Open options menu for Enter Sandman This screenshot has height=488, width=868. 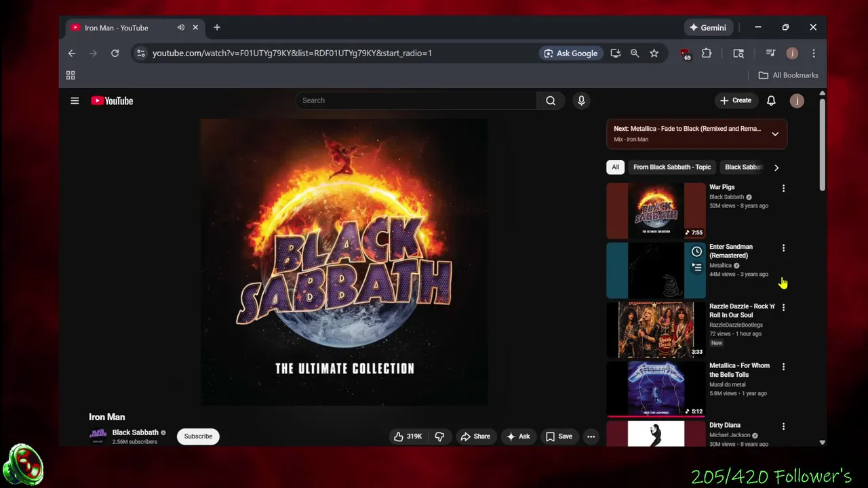[783, 247]
